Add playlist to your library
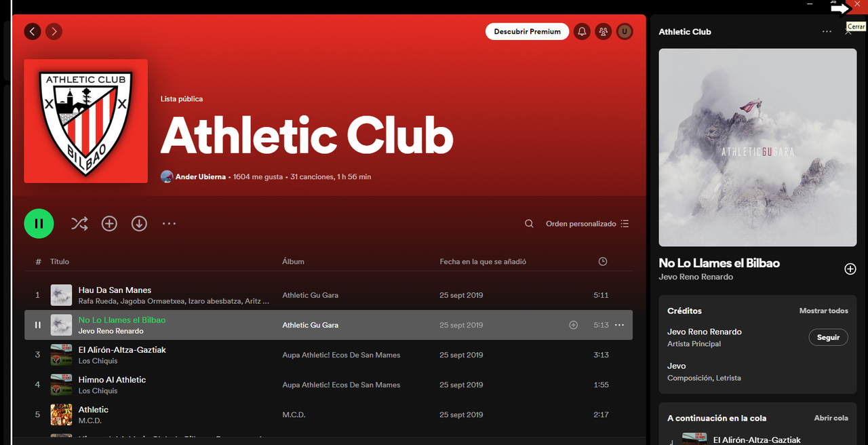This screenshot has height=445, width=868. click(x=109, y=223)
